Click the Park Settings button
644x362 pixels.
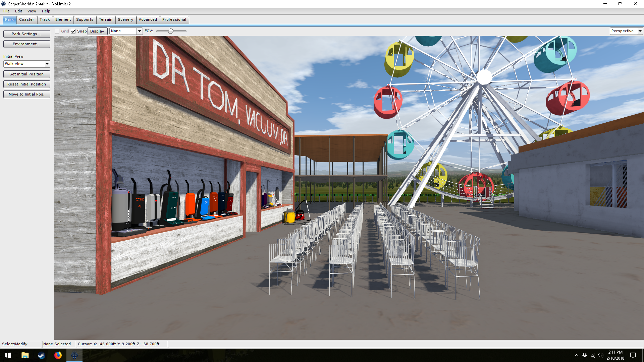tap(26, 34)
